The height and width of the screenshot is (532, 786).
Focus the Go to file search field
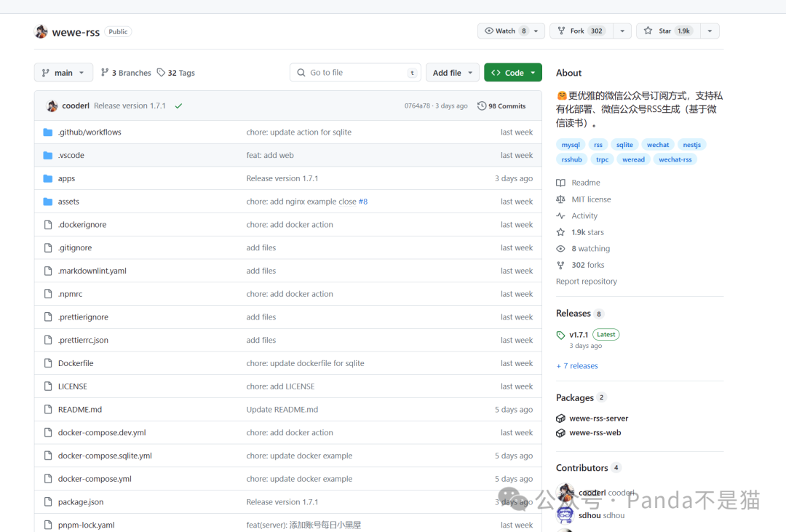[355, 73]
